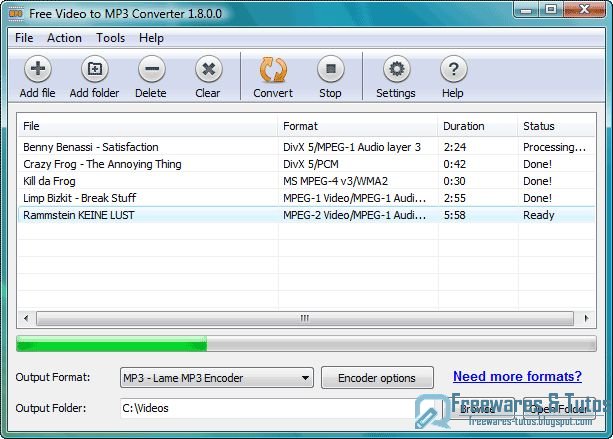Click the Add file plus icon
This screenshot has width=613, height=439.
pyautogui.click(x=38, y=69)
